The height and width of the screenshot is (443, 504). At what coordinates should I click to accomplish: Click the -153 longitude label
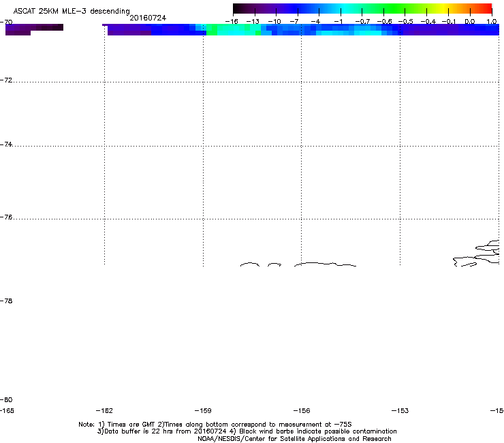[x=400, y=410]
